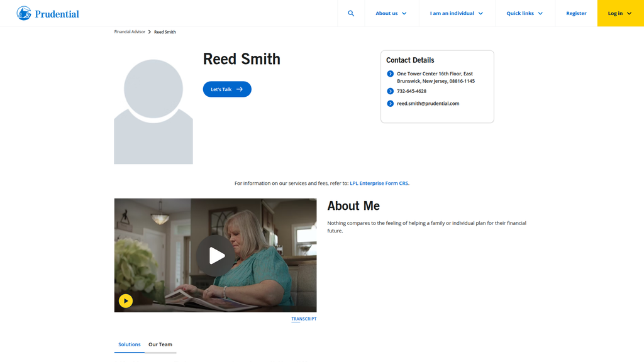Click the About Me heading
This screenshot has width=644, height=362.
(x=353, y=206)
